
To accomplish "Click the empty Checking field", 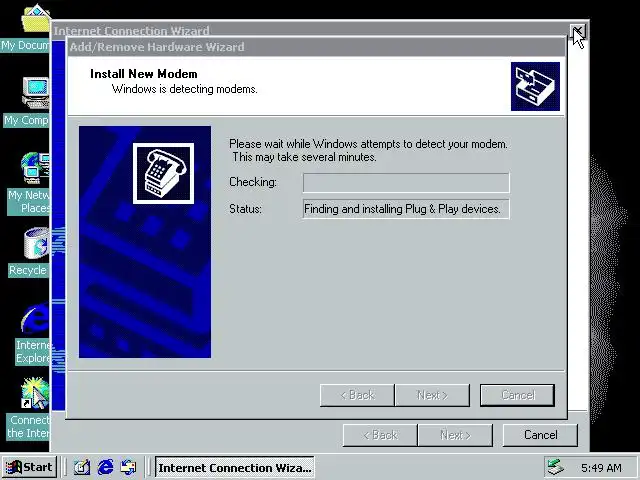I will point(406,182).
